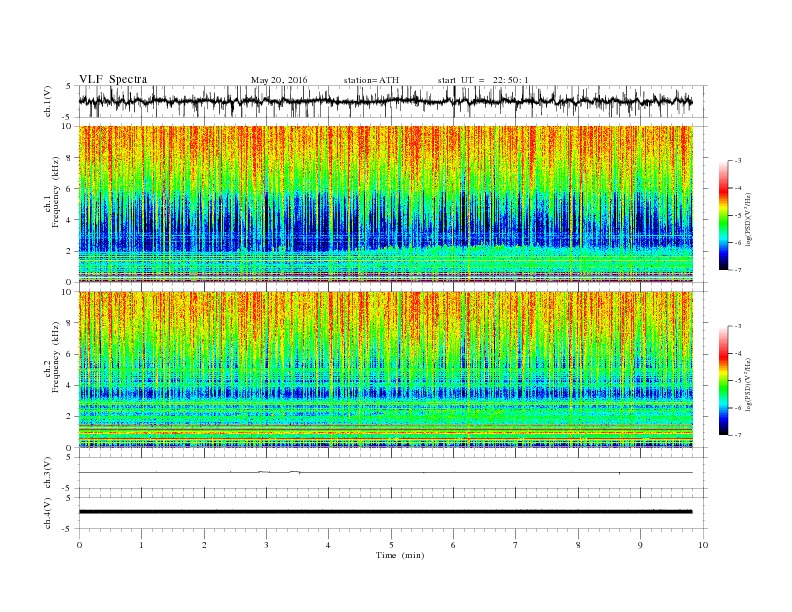Screen dimensions: 792x612
Task: Click the ch.2 spectrogram color scale bar
Action: [x=723, y=380]
